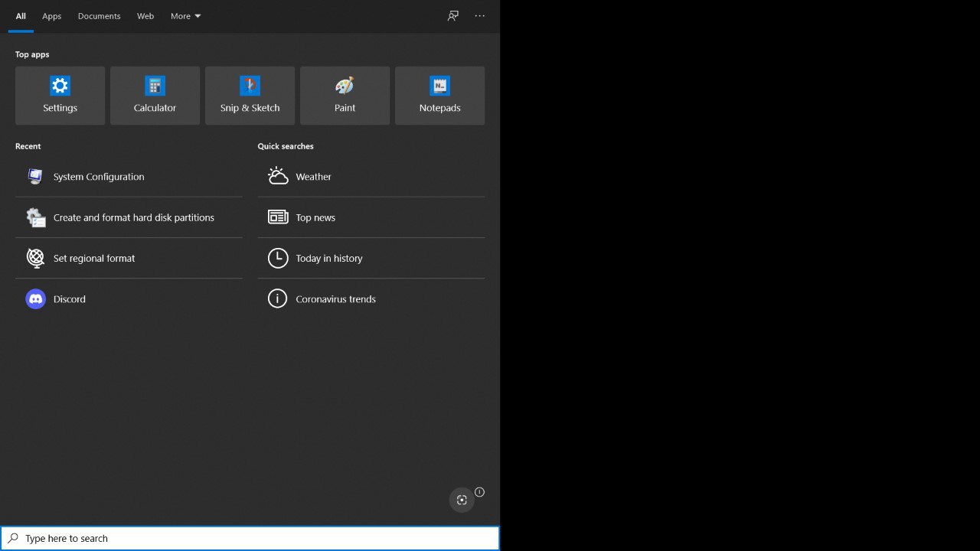Focus the Type here to search box
This screenshot has height=551, width=980.
250,538
